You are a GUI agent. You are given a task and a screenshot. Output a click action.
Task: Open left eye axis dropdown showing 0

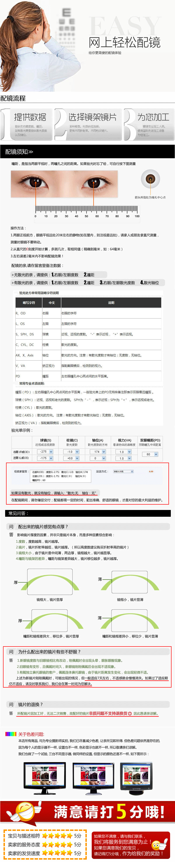click(x=98, y=458)
